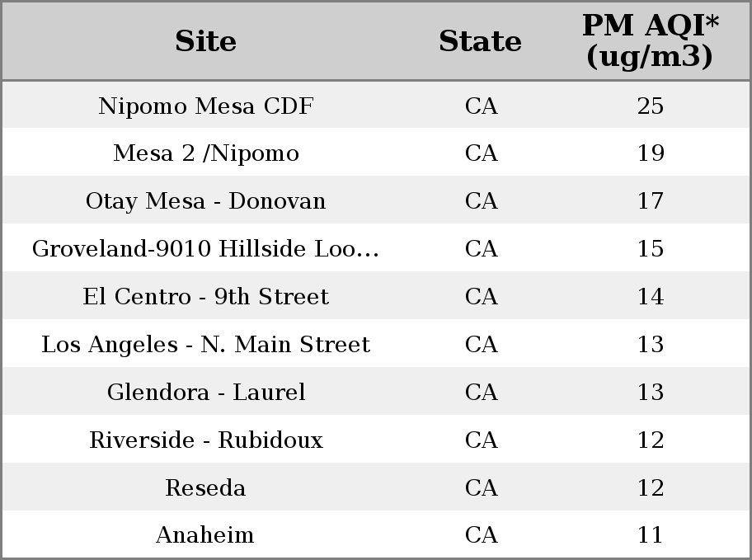Select El Centro - 9th Street row

coord(376,295)
